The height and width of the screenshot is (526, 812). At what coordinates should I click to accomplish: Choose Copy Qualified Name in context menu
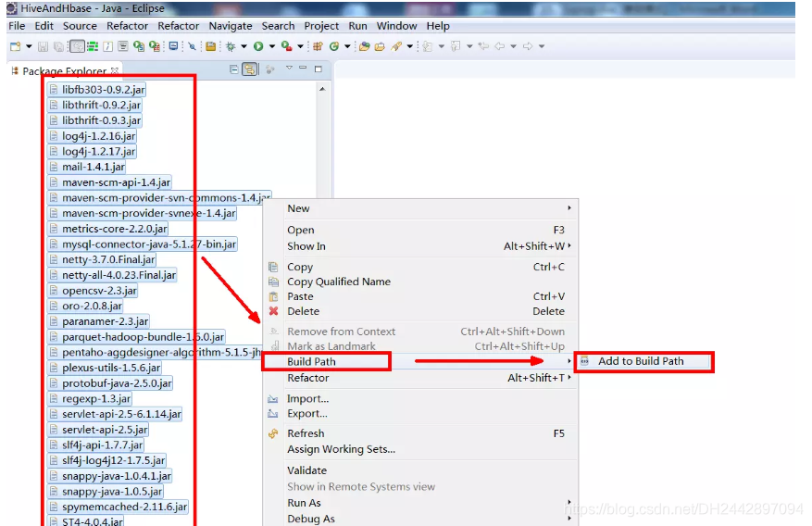pyautogui.click(x=420, y=282)
